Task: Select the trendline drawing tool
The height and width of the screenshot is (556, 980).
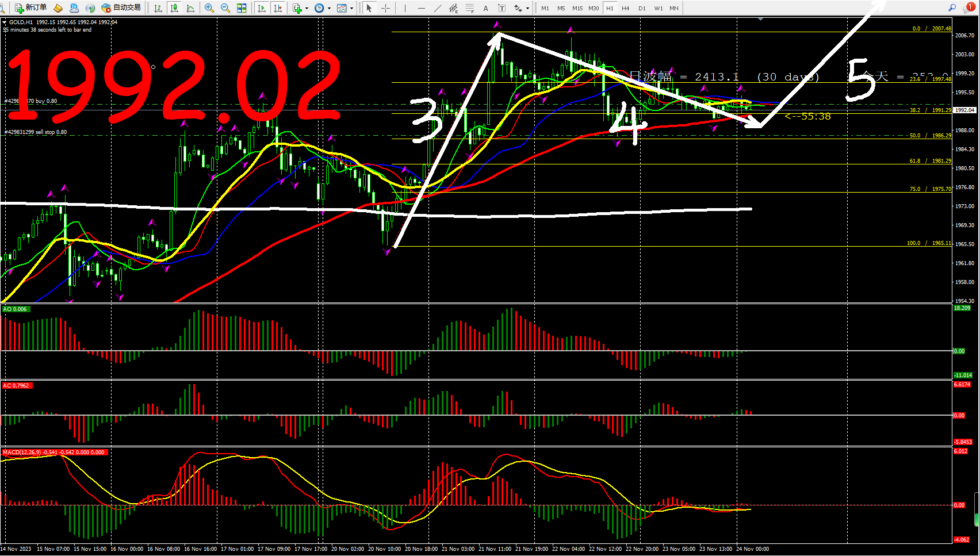Action: click(438, 8)
